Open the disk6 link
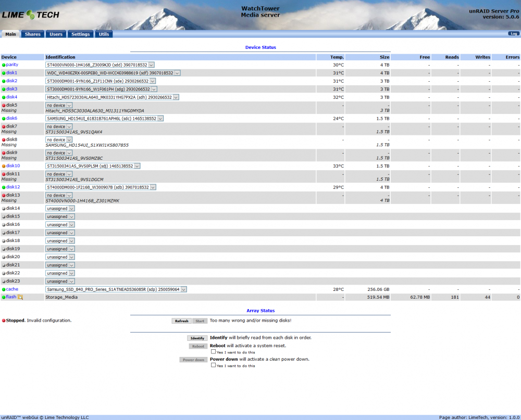This screenshot has height=420, width=521. 11,118
